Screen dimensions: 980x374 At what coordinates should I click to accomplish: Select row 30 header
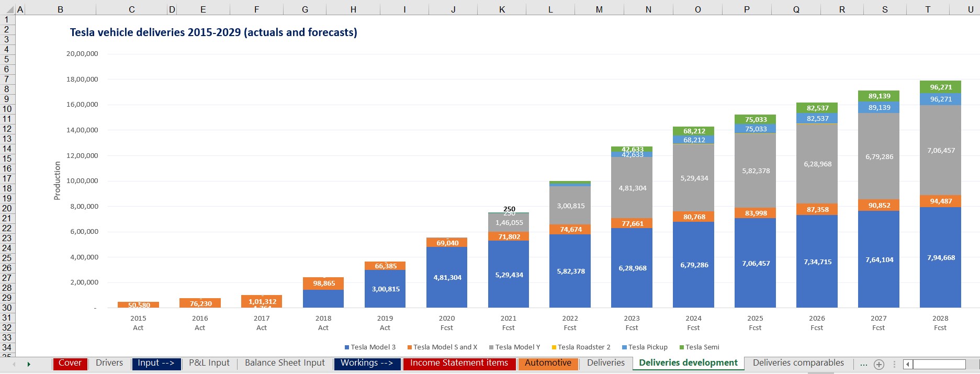tap(7, 308)
